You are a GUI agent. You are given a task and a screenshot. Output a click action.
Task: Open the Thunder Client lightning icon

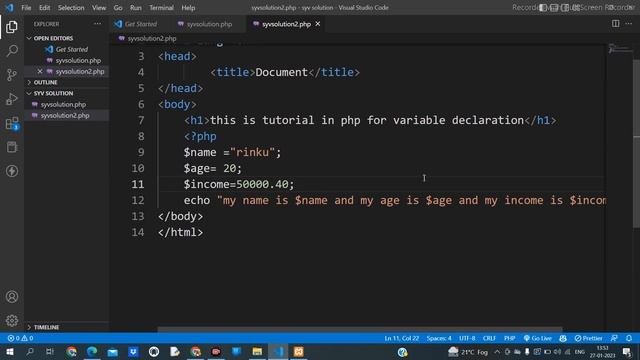(x=12, y=171)
